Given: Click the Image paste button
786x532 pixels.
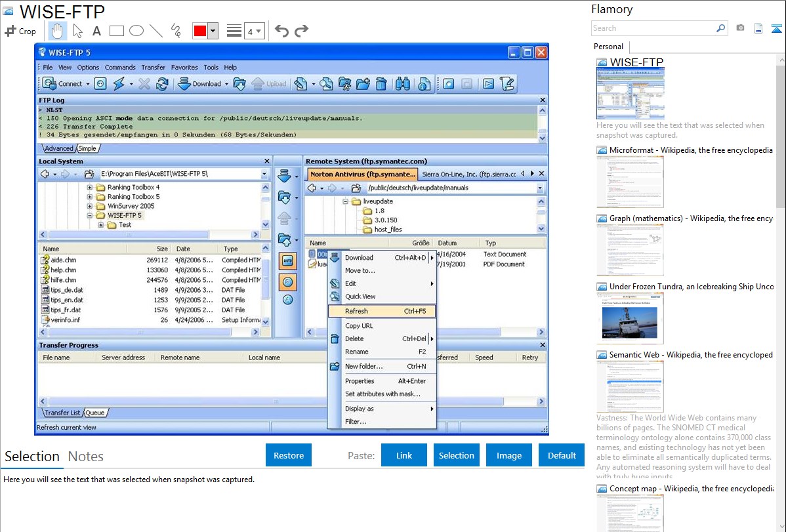Looking at the screenshot, I should pyautogui.click(x=508, y=455).
